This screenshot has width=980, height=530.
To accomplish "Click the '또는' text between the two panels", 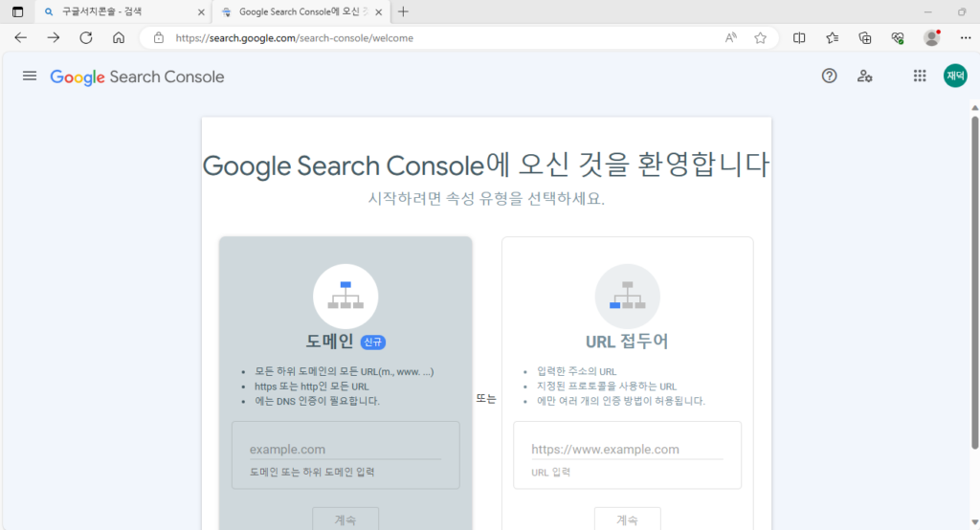I will coord(485,398).
